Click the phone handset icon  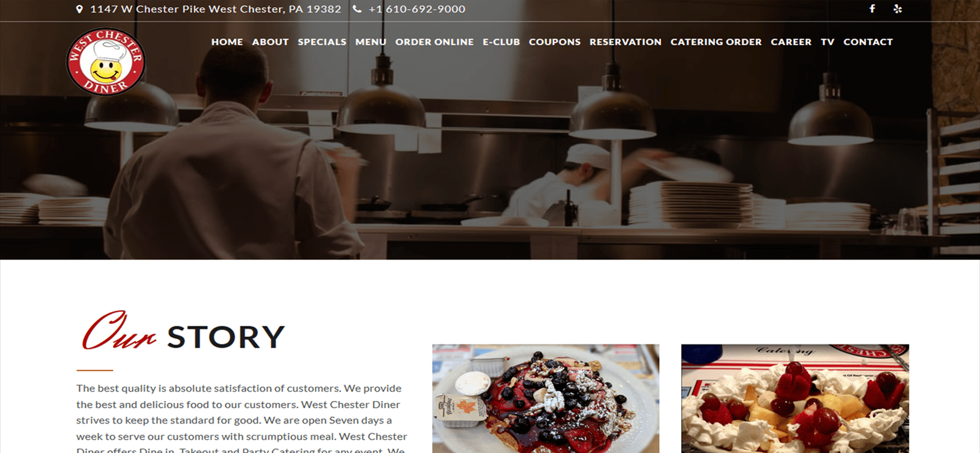(x=357, y=9)
